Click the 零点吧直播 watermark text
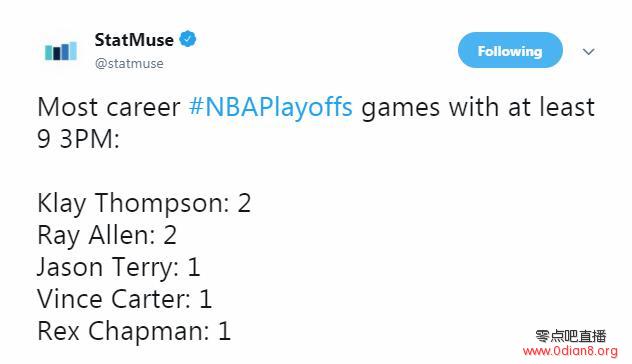 pyautogui.click(x=571, y=336)
